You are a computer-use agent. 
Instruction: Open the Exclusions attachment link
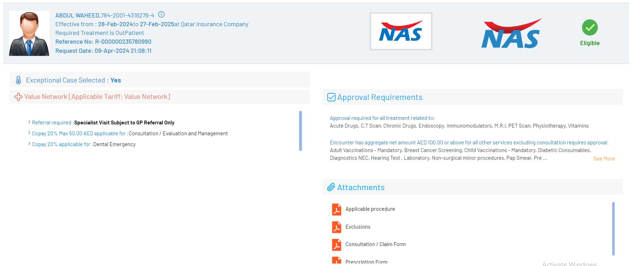point(358,227)
